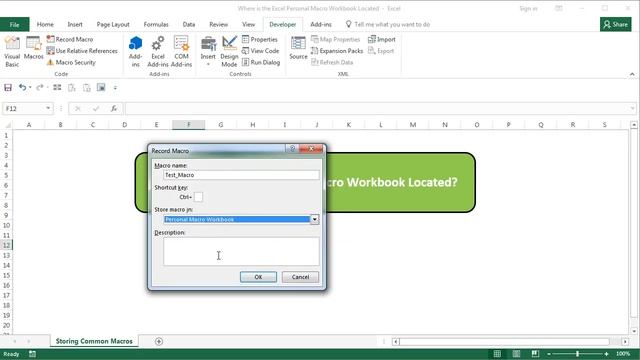This screenshot has height=360, width=640.
Task: Click Run Dialog
Action: click(x=261, y=62)
